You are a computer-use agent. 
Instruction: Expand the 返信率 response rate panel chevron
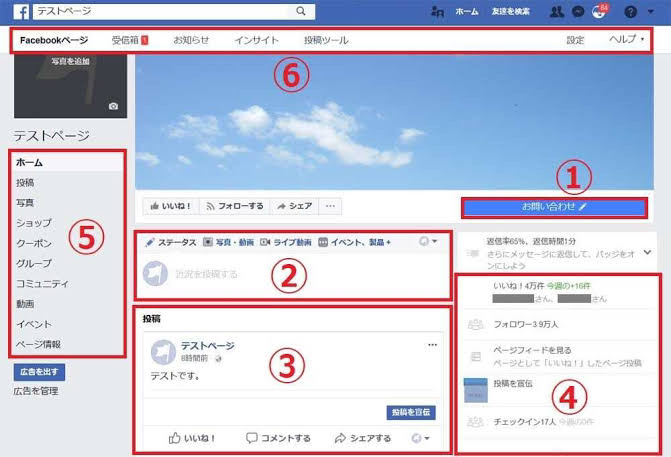(647, 252)
